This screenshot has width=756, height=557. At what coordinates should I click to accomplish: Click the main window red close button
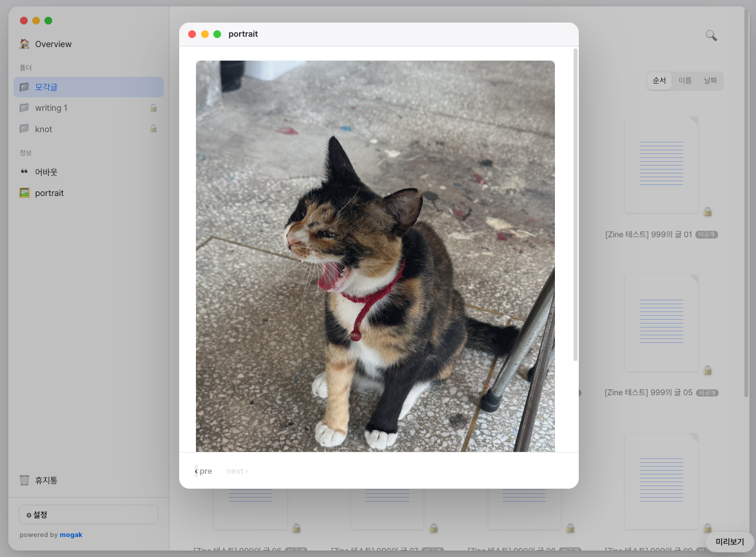[x=24, y=21]
